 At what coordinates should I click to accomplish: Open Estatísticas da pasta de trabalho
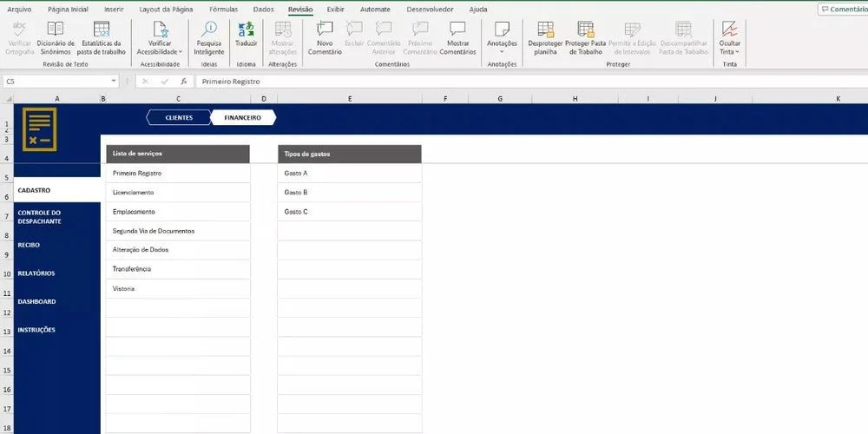click(x=102, y=38)
